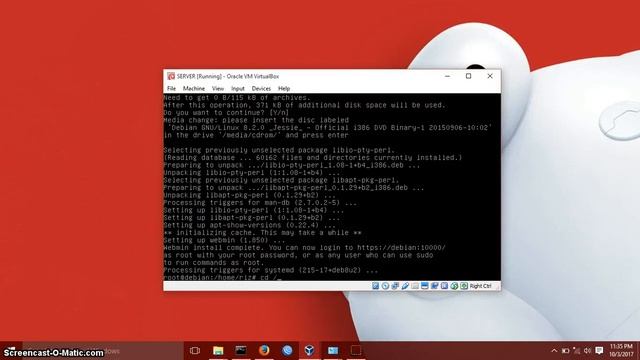Open Task View on the taskbar

195,351
